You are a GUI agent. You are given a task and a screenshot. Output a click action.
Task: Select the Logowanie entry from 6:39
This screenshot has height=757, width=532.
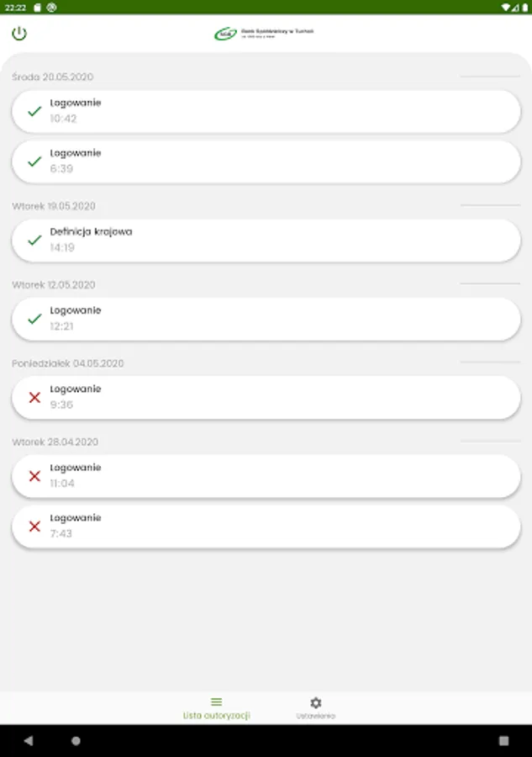tap(266, 161)
